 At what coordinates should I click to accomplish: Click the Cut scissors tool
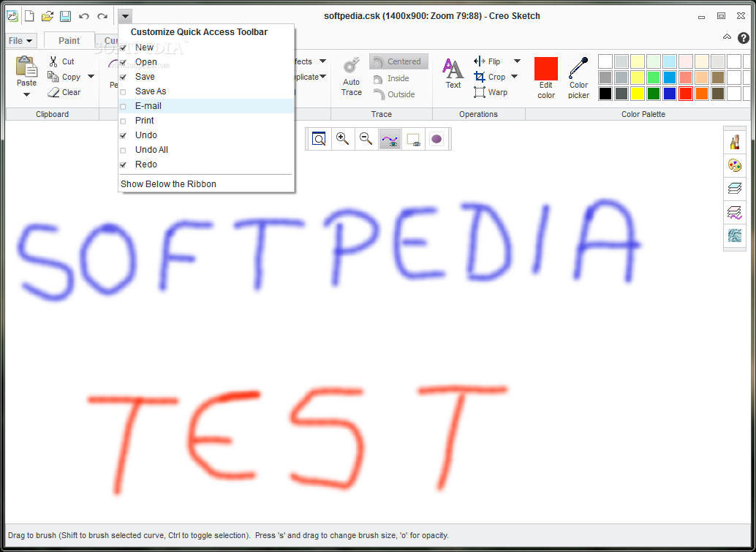click(61, 61)
